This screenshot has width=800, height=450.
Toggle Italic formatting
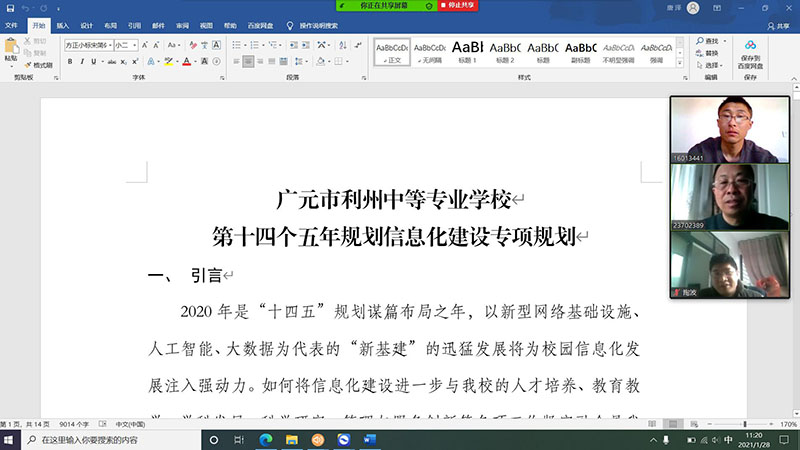pos(83,61)
